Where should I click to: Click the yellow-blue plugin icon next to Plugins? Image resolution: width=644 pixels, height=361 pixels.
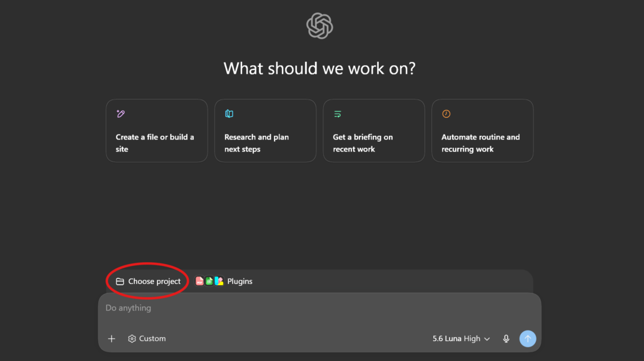219,281
